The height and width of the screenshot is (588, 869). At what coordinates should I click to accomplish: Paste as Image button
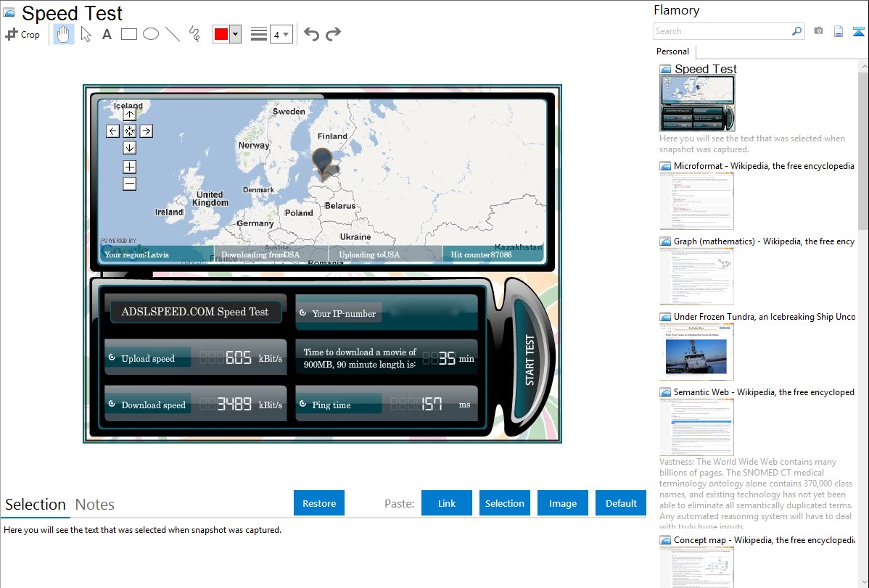point(562,503)
